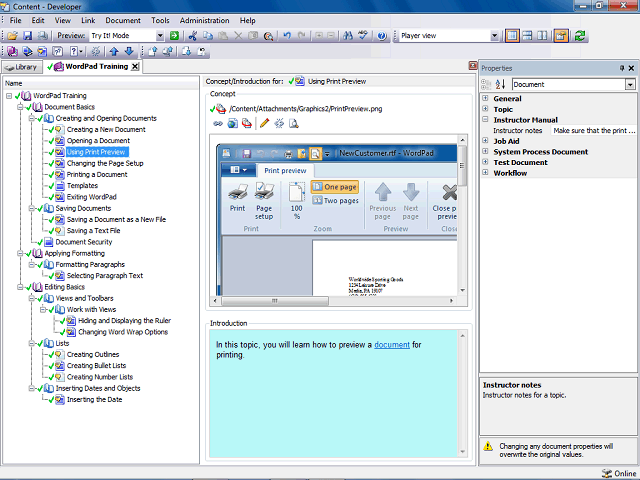Collapse the Instructor Manual property group

click(x=485, y=120)
